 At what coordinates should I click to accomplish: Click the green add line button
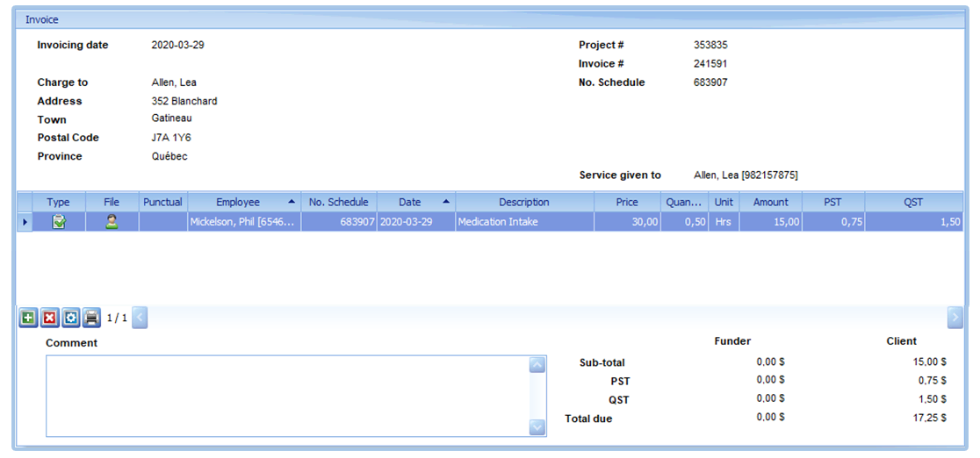coord(27,318)
